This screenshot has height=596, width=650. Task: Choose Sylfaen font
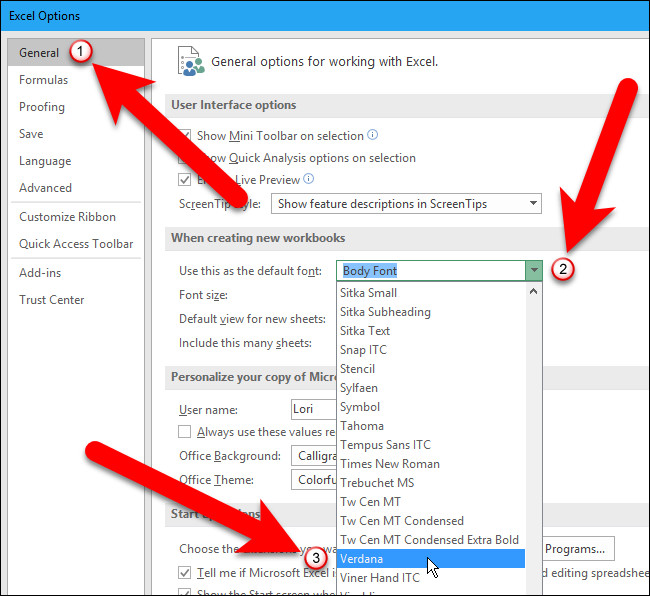[431, 388]
